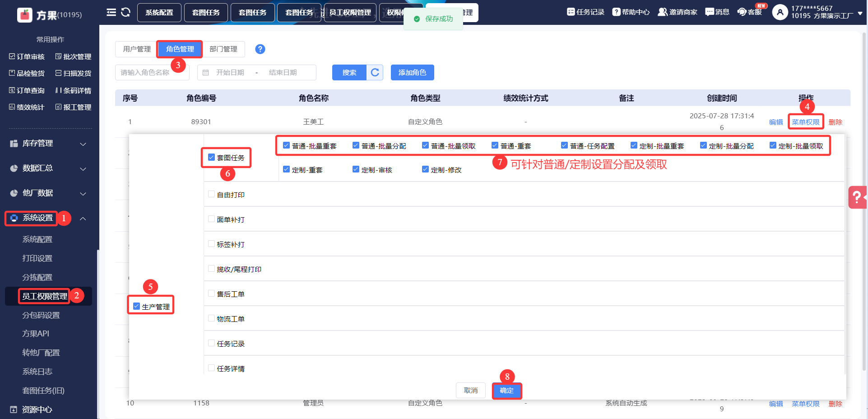Click the role name search input field
This screenshot has width=868, height=419.
click(152, 73)
